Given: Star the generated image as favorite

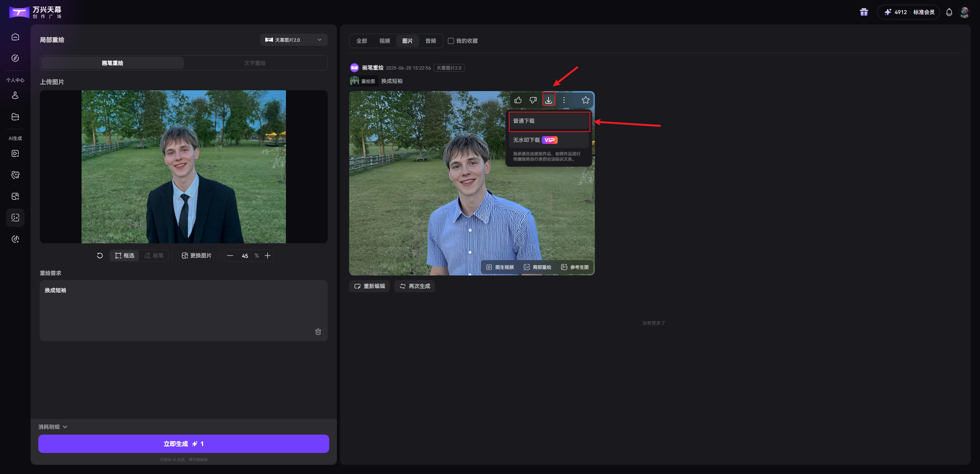Looking at the screenshot, I should click(585, 100).
